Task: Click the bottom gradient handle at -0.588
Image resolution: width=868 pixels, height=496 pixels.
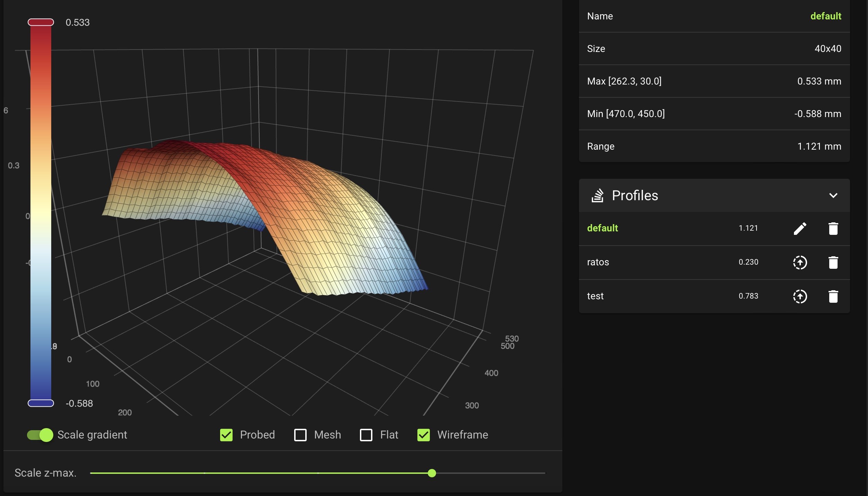Action: tap(41, 403)
